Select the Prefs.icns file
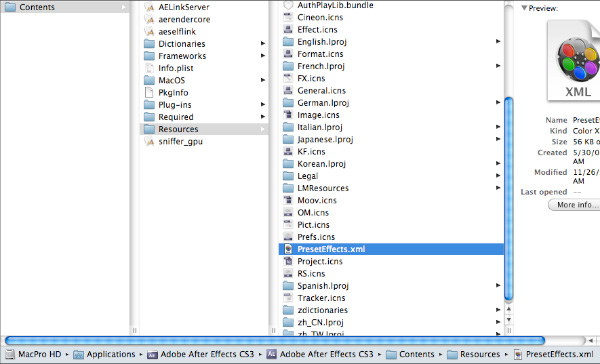 click(x=316, y=237)
